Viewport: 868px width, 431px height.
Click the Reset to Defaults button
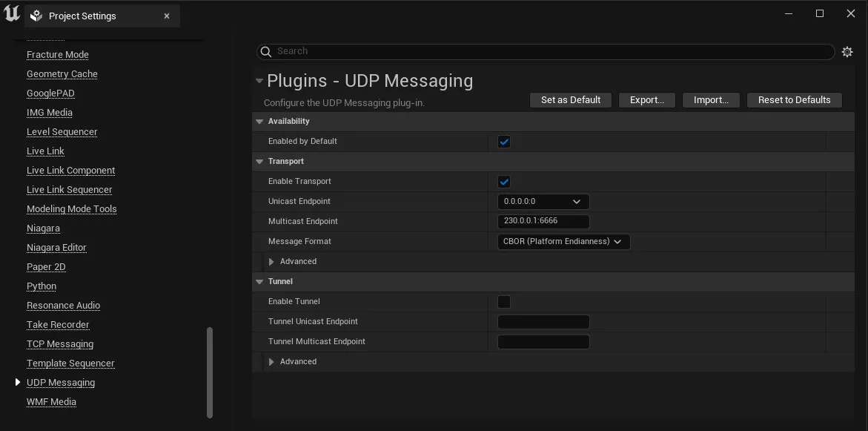point(795,99)
